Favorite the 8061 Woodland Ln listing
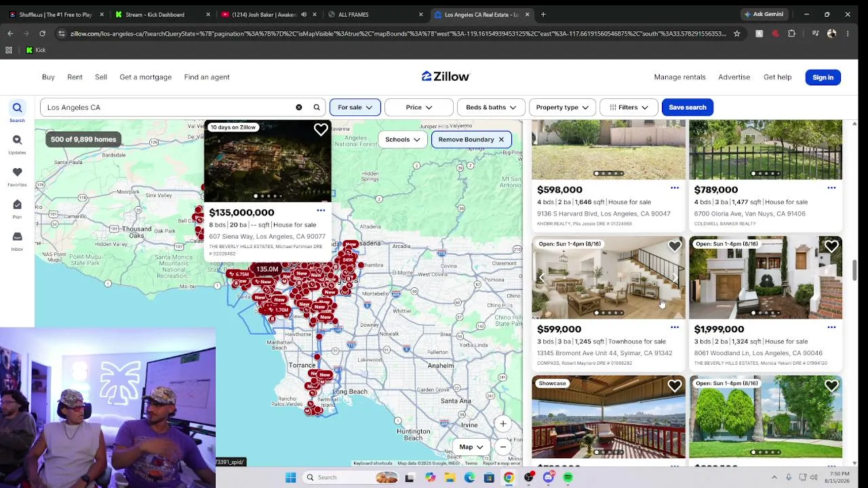 coord(831,247)
